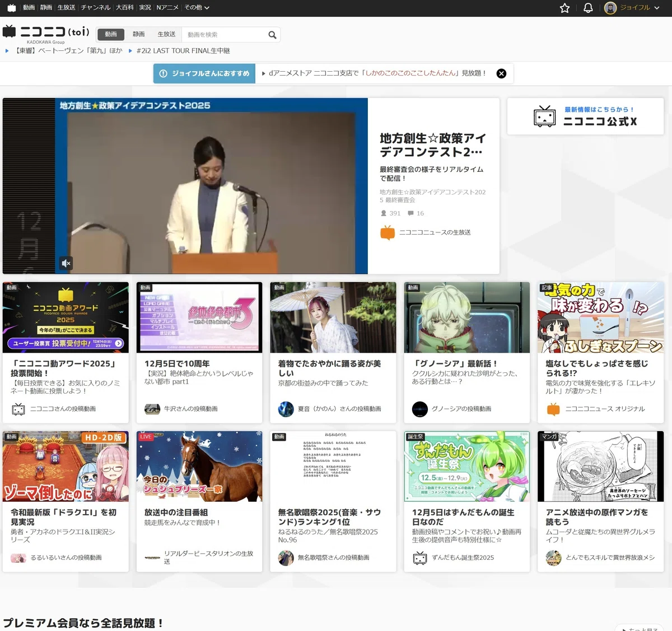
Task: Open ニコニコ公式X banner
Action: coord(585,116)
